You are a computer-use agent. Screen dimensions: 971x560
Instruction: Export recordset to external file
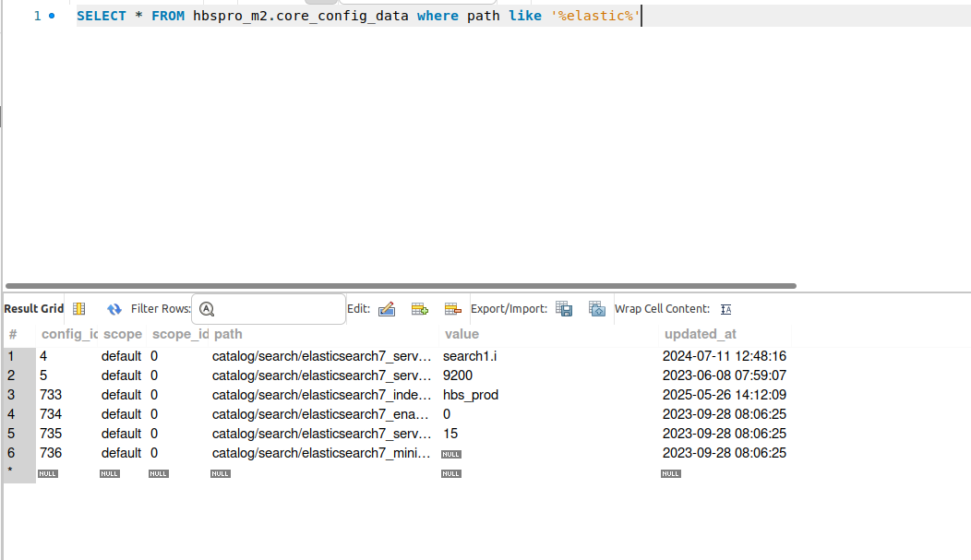click(x=564, y=309)
